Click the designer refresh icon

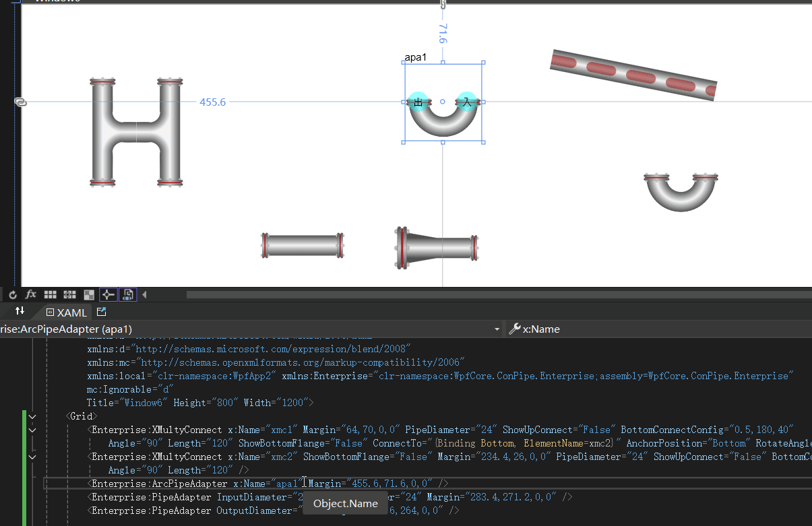click(12, 294)
